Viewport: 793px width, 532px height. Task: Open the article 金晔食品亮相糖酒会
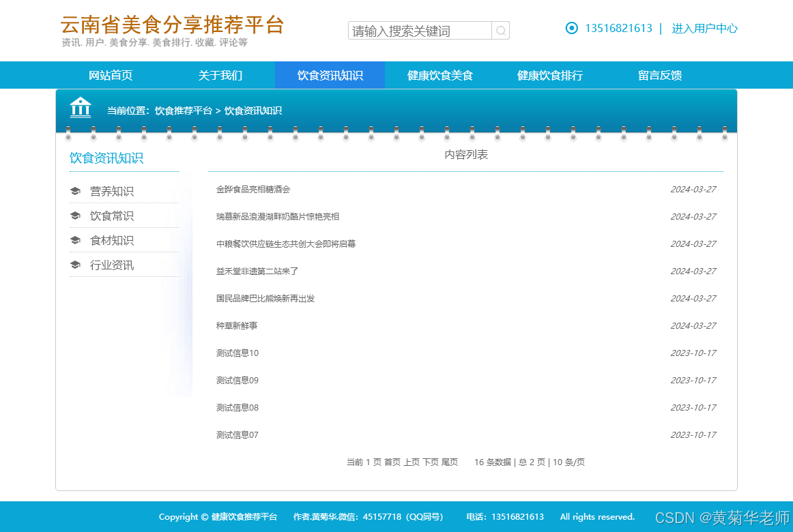coord(253,190)
